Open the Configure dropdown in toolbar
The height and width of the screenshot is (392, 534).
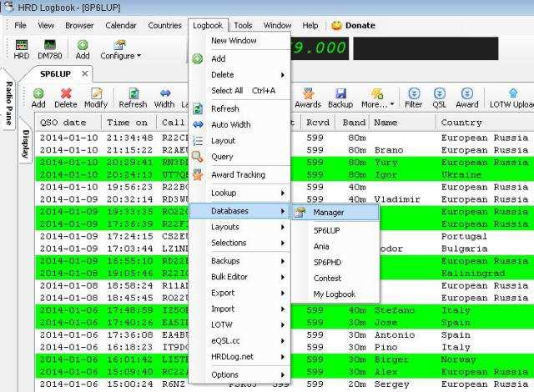(120, 49)
